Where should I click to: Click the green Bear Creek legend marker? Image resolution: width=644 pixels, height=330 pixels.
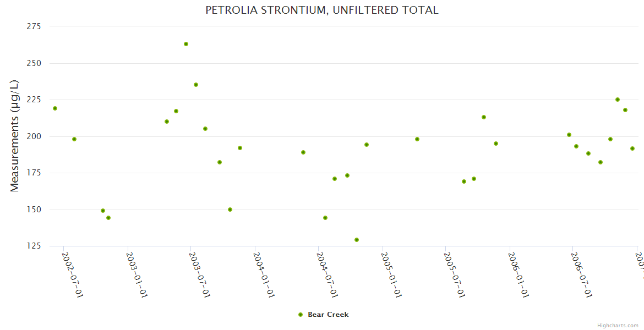pyautogui.click(x=301, y=315)
